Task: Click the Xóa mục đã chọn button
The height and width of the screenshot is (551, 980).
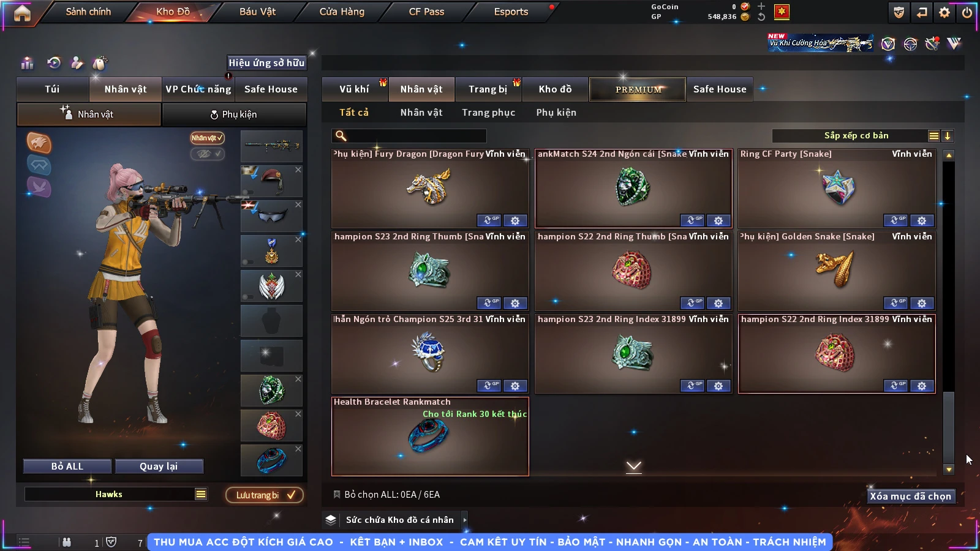Action: pyautogui.click(x=910, y=496)
